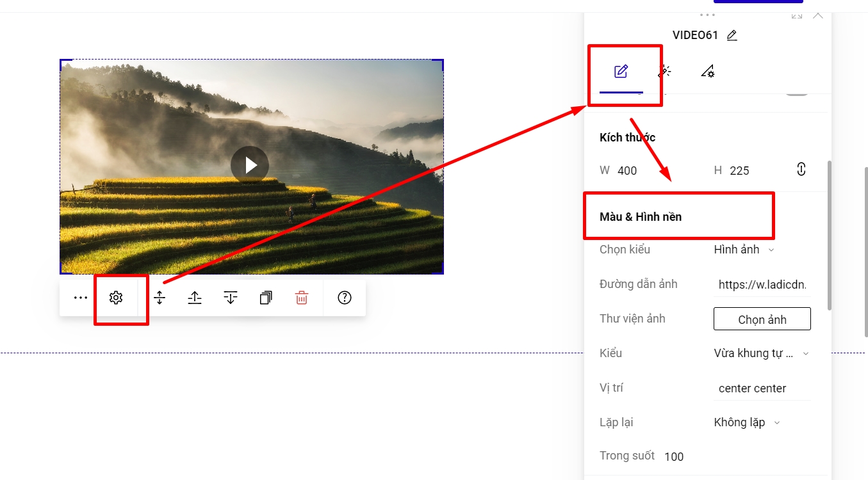Click the three-dots more options icon
This screenshot has height=480, width=868.
[80, 298]
